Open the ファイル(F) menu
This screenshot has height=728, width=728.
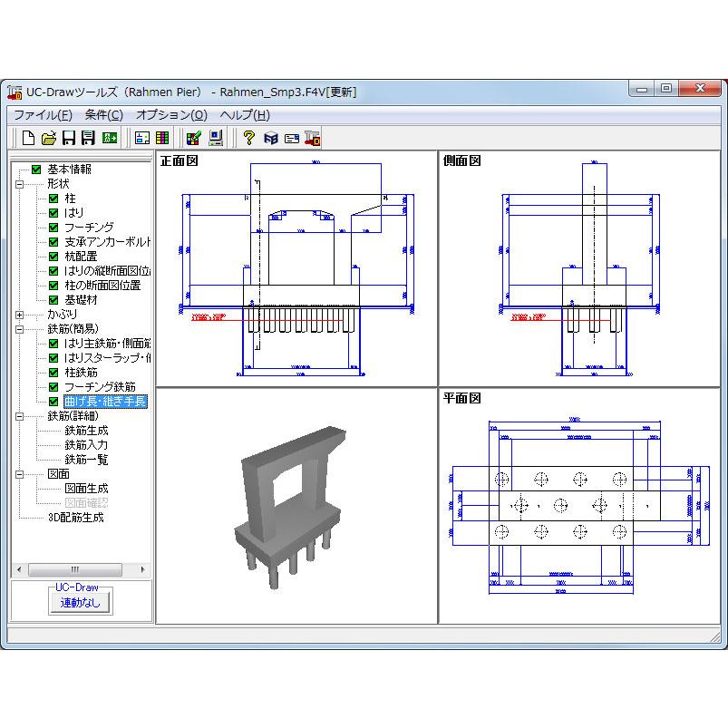[44, 115]
